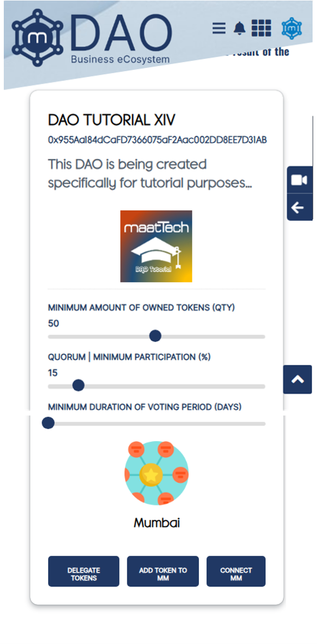Image resolution: width=317 pixels, height=644 pixels.
Task: Click the quorum participation slider handle
Action: [x=79, y=385]
